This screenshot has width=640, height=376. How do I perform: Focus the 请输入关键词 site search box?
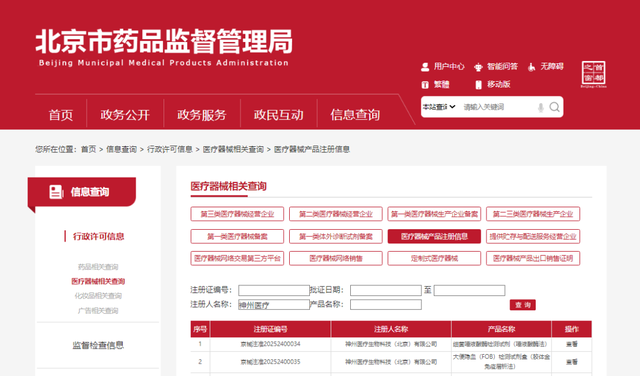pyautogui.click(x=498, y=107)
